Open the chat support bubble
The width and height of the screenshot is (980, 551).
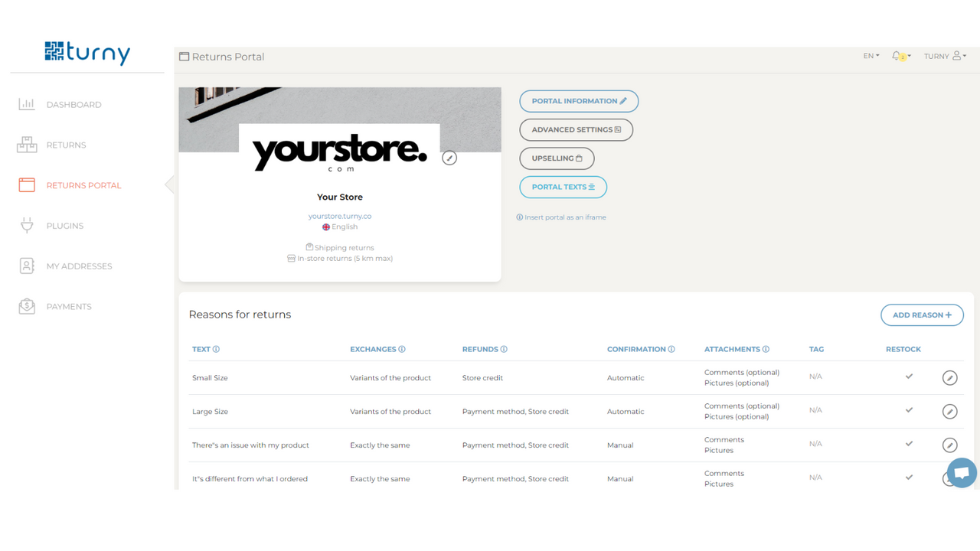[962, 472]
